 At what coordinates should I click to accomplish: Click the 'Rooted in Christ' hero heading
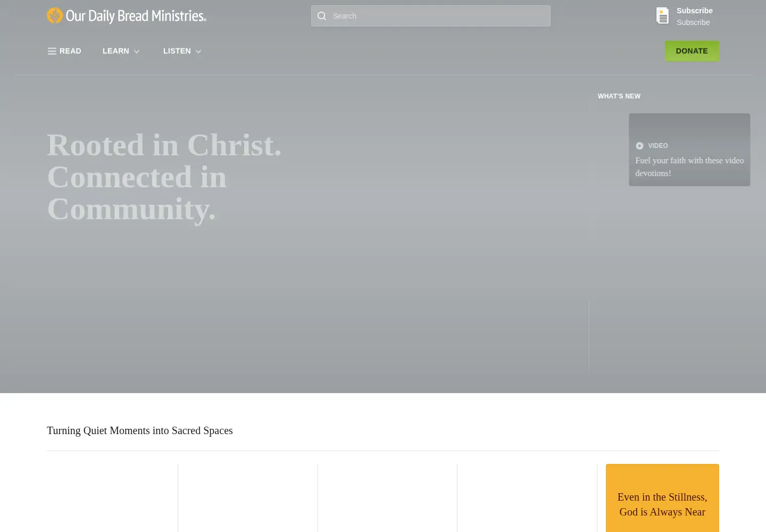tap(164, 177)
